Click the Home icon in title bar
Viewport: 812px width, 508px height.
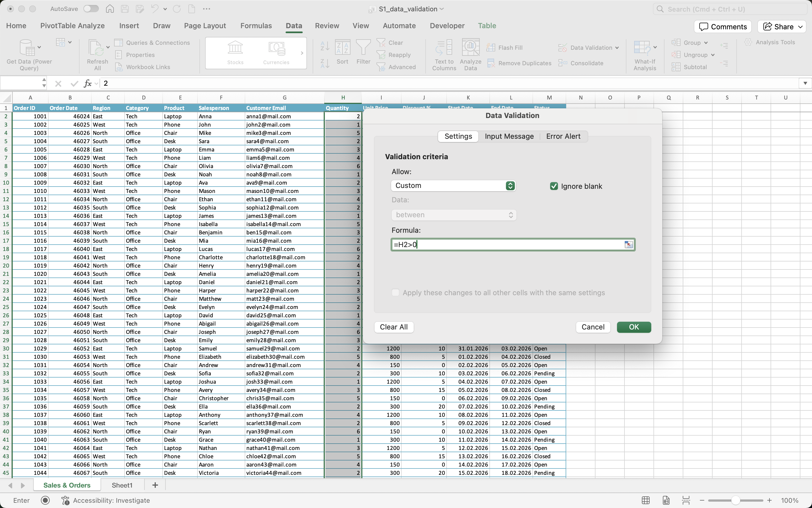110,9
